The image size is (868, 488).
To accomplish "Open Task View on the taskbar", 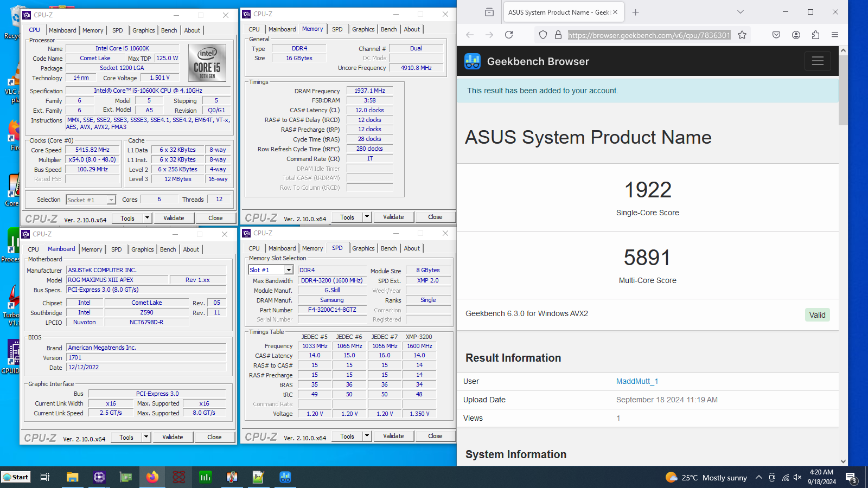I will pos(45,477).
